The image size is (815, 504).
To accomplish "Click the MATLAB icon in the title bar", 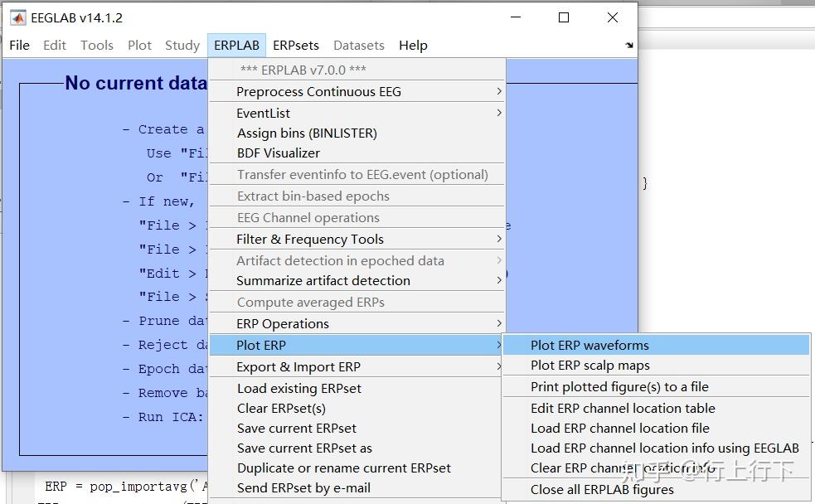I will (x=17, y=17).
